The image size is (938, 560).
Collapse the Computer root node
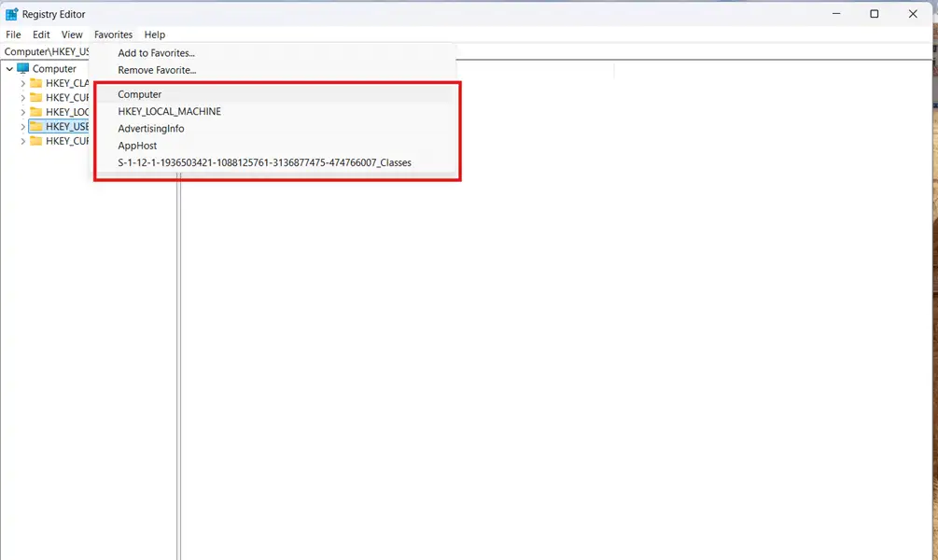pyautogui.click(x=9, y=69)
